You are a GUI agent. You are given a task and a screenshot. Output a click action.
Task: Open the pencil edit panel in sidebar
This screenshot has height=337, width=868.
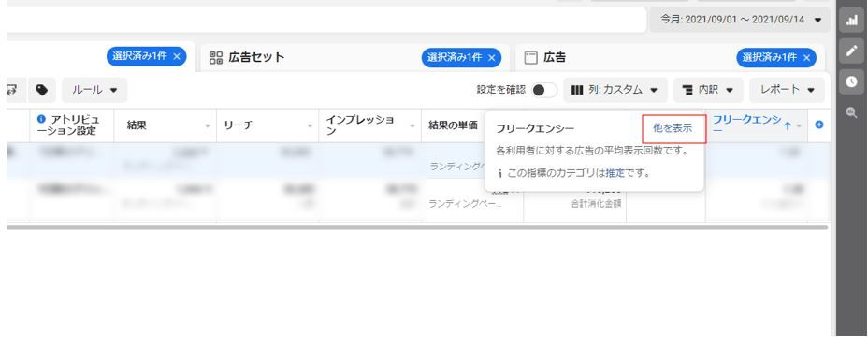point(851,51)
